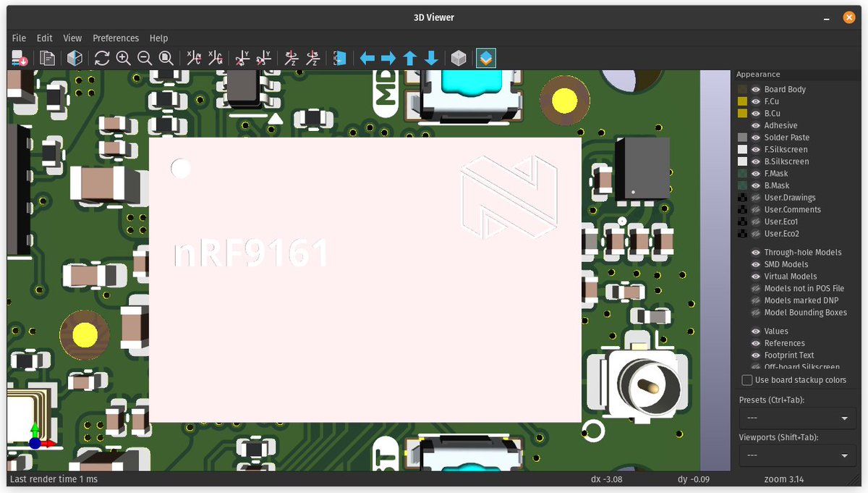The height and width of the screenshot is (493, 868).
Task: Click the F.Cu yellow color swatch
Action: click(x=742, y=101)
